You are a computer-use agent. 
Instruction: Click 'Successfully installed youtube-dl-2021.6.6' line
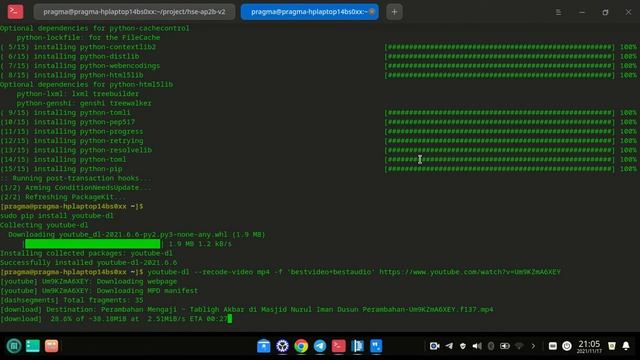point(89,262)
